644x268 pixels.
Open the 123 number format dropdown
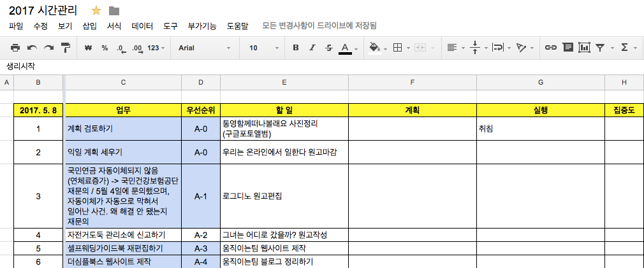pos(156,48)
